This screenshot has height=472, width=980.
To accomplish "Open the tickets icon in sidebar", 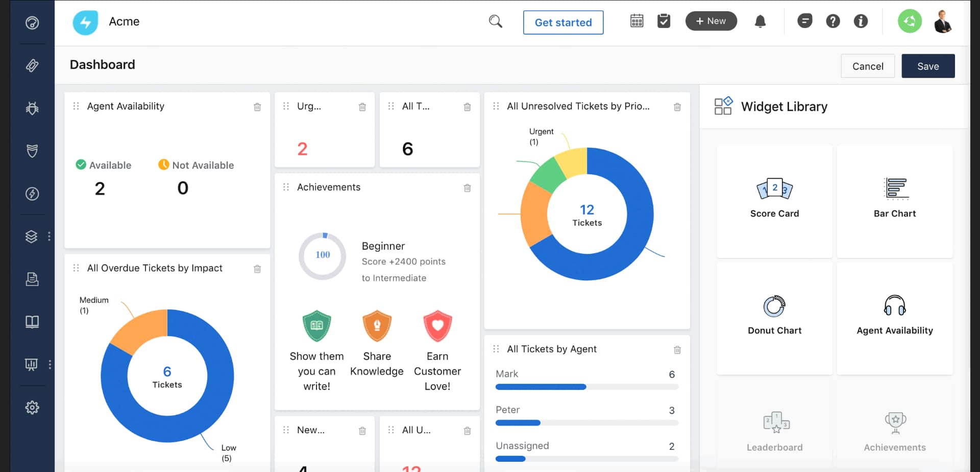I will point(32,65).
